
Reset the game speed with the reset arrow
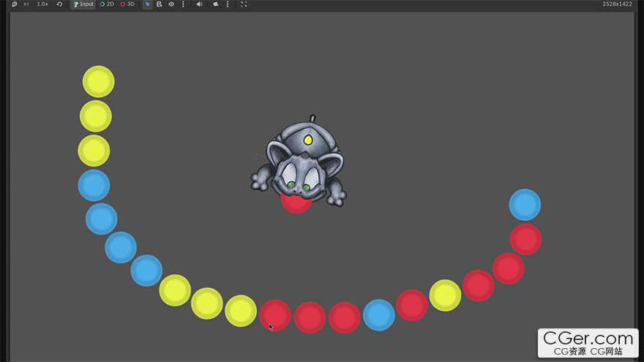(x=59, y=4)
